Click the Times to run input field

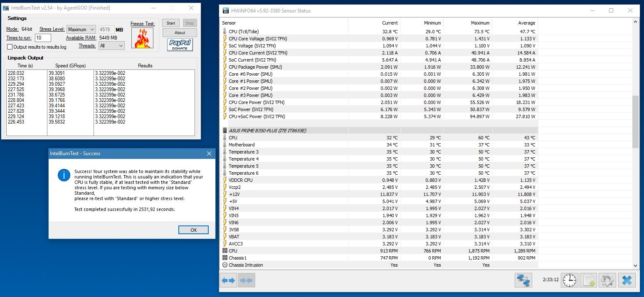43,38
